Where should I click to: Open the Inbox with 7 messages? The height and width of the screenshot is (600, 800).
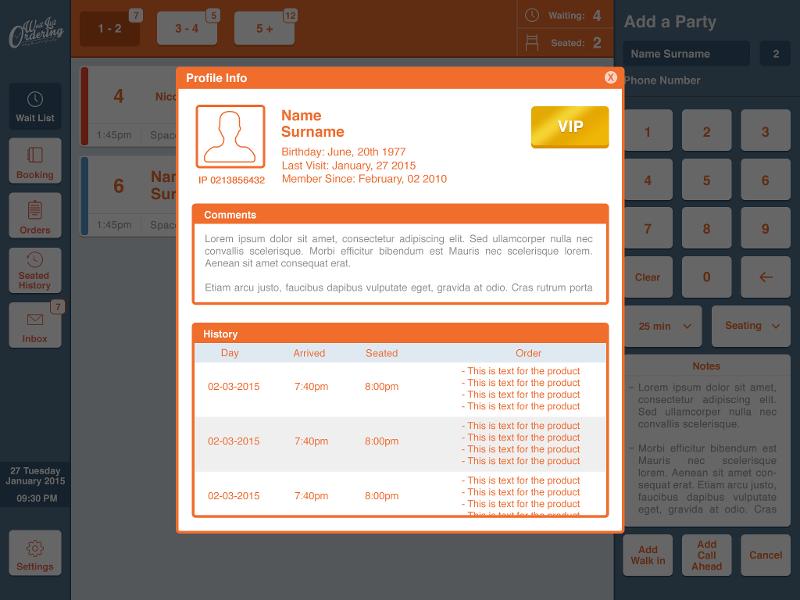click(34, 325)
